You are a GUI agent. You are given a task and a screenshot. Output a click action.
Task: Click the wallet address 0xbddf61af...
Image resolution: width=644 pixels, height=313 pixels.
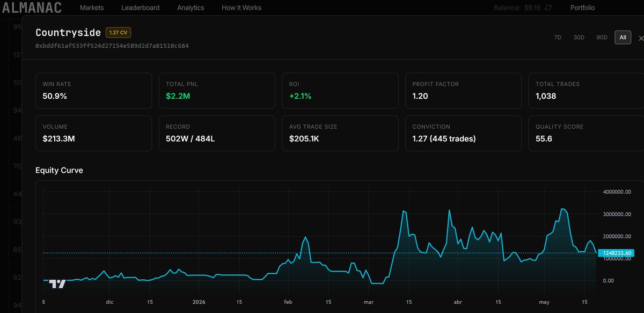pyautogui.click(x=112, y=46)
